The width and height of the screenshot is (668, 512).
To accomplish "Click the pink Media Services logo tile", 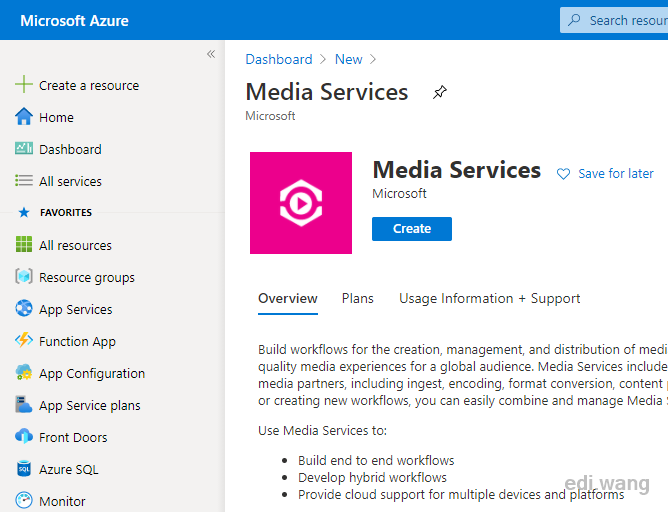I will (301, 203).
